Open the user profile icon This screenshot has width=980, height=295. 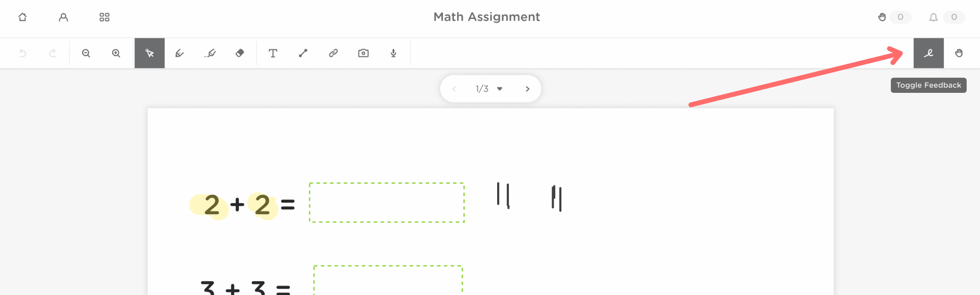(x=63, y=17)
